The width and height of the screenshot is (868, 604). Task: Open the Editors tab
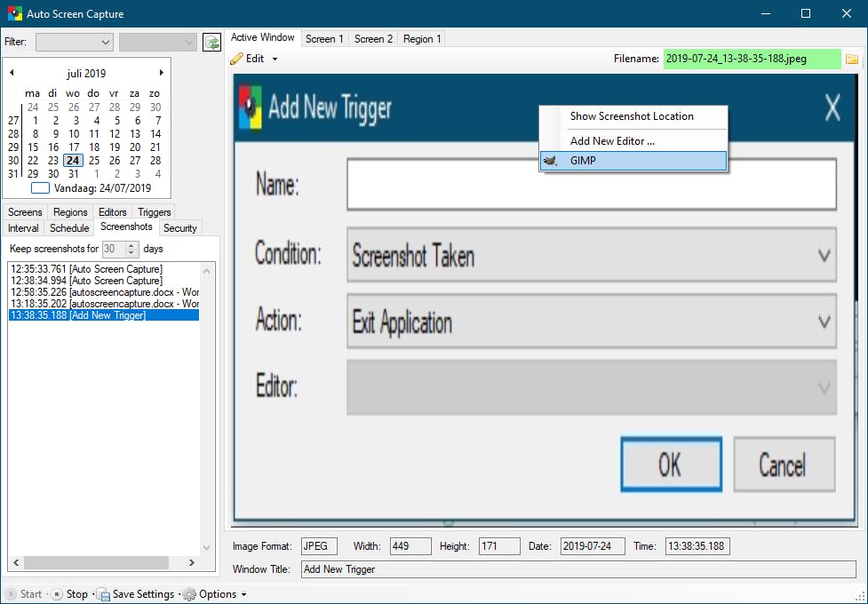point(112,212)
